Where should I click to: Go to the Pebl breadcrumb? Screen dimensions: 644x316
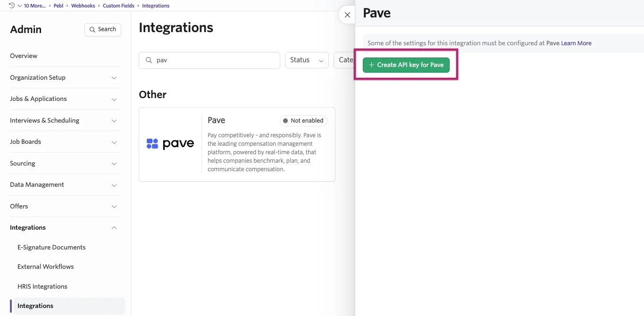(x=59, y=6)
